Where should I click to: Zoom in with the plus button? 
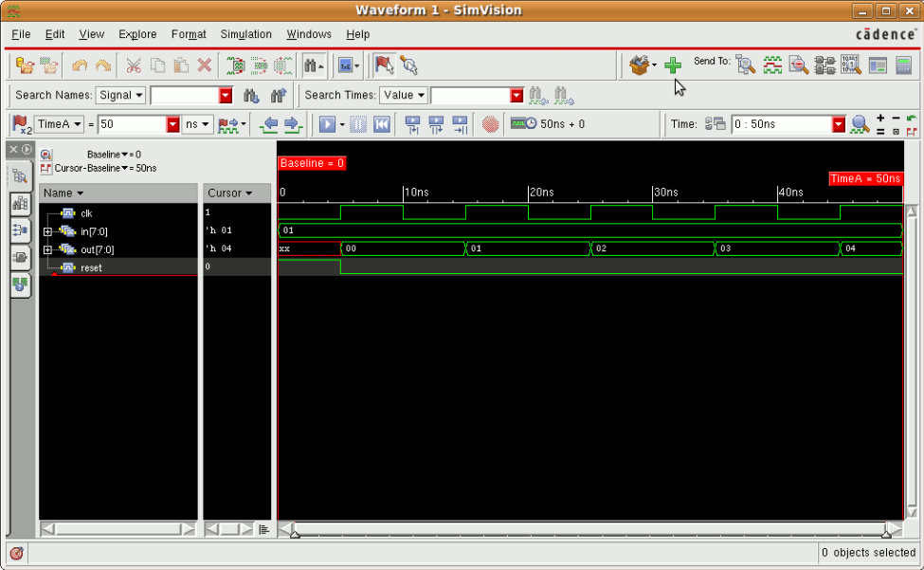click(x=880, y=118)
